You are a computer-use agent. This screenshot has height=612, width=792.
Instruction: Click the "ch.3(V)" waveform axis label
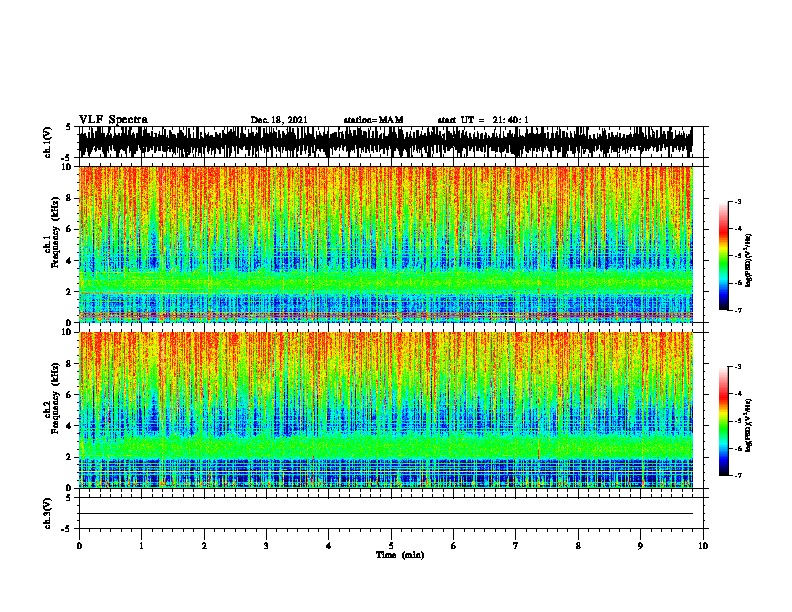point(48,513)
